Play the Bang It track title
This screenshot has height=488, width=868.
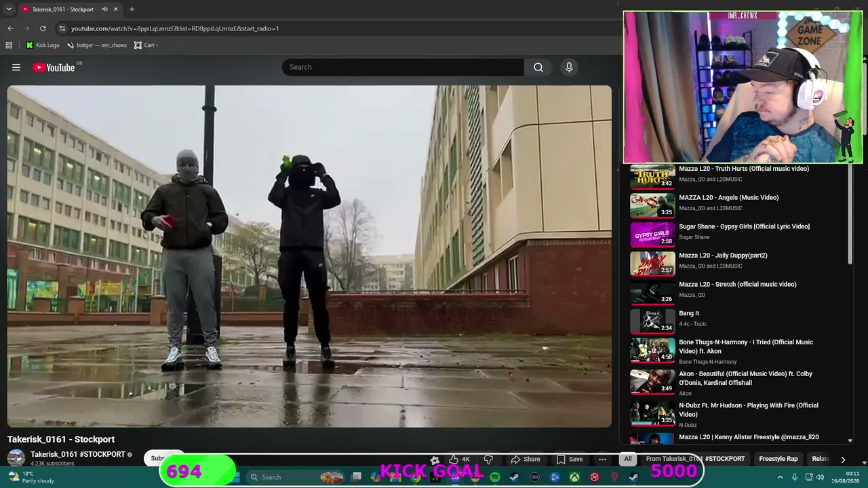coord(689,313)
